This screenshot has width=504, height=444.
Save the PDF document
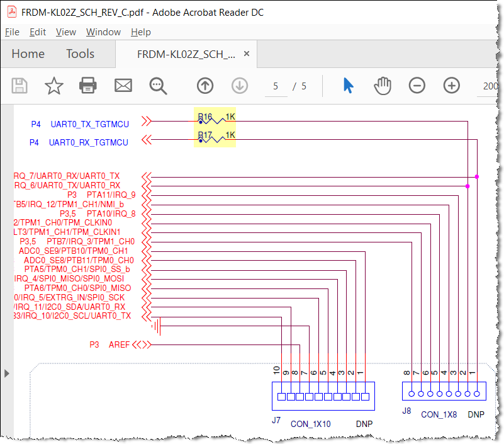pos(19,85)
